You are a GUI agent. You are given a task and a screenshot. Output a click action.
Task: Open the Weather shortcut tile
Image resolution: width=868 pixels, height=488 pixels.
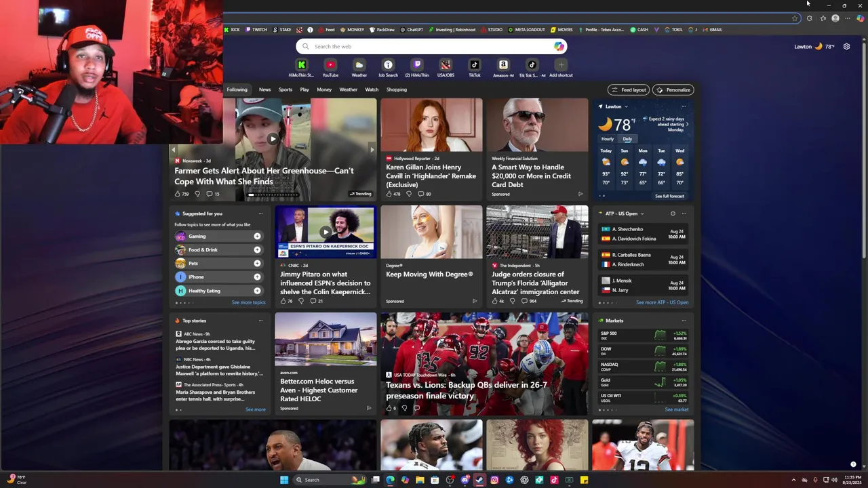359,68
